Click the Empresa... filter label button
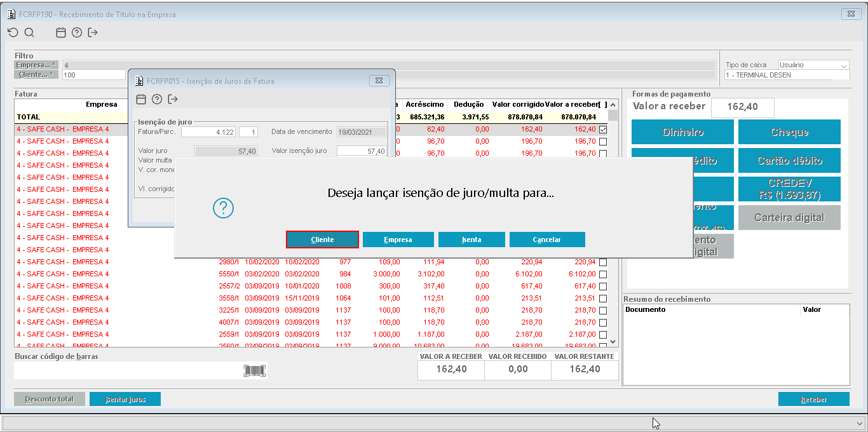868x432 pixels. (x=35, y=65)
